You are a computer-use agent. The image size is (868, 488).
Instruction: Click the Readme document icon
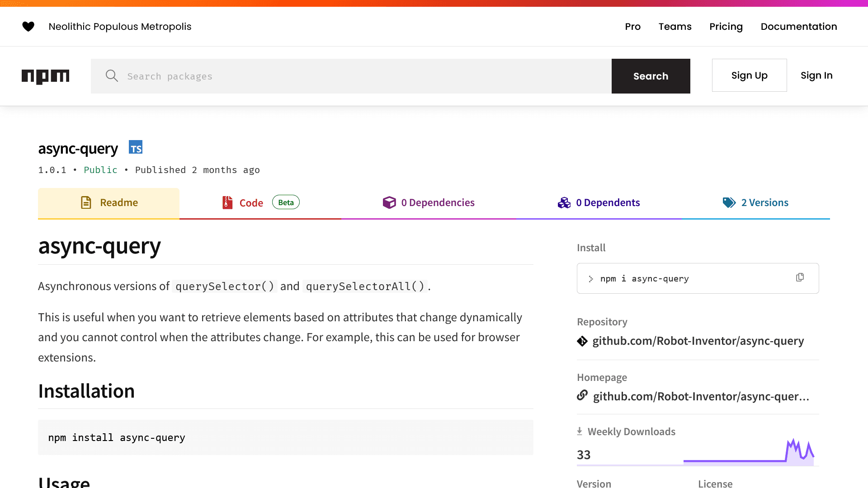(x=86, y=202)
